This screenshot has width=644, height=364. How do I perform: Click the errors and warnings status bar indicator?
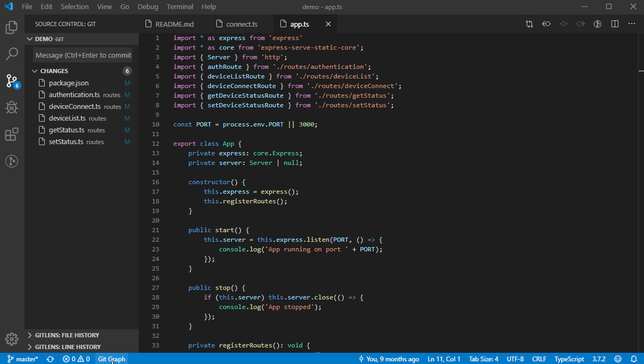pyautogui.click(x=74, y=359)
